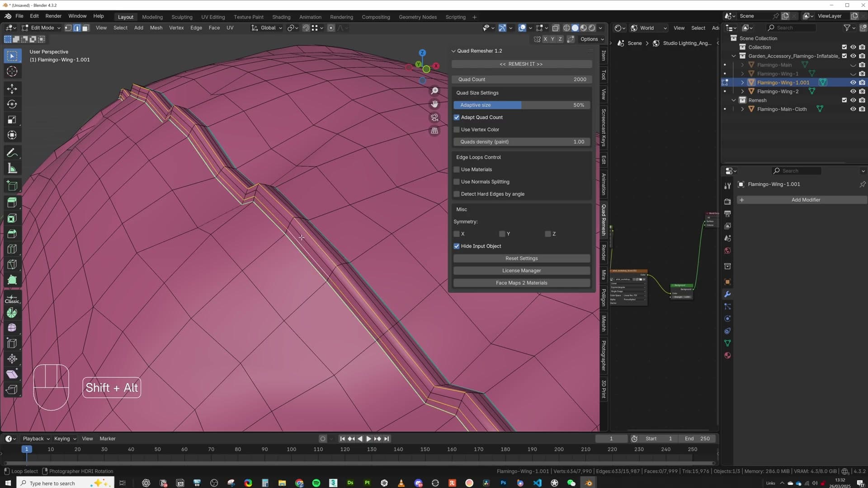Open the Playback dropdown in timeline
868x488 pixels.
click(36, 439)
